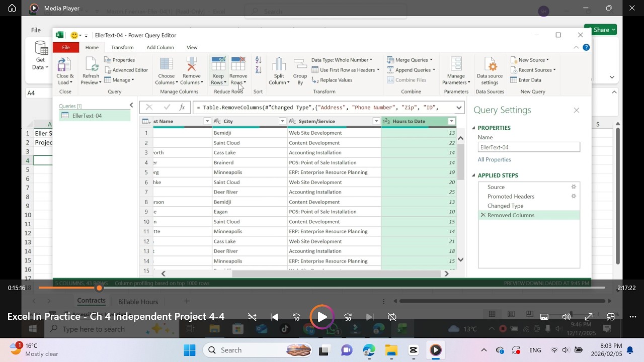Click Refresh Preview icon

coord(91,64)
